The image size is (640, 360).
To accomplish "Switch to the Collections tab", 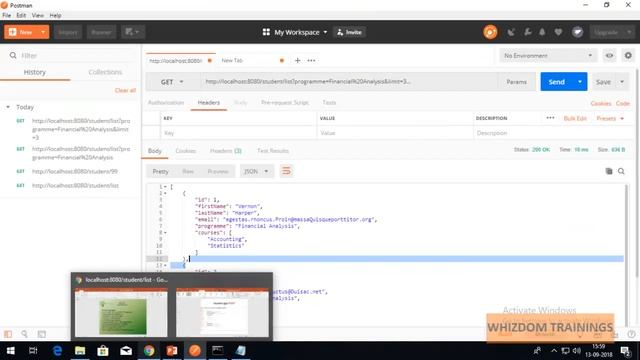I will tap(105, 72).
